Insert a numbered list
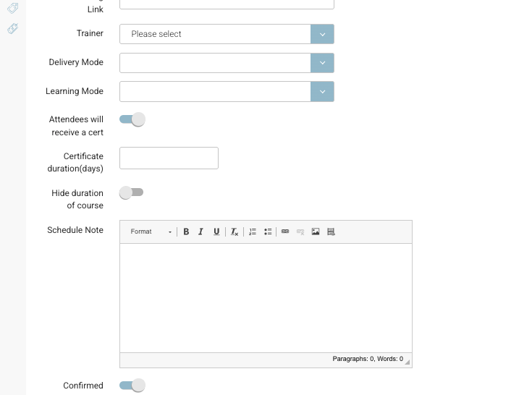532x395 pixels. coord(253,232)
